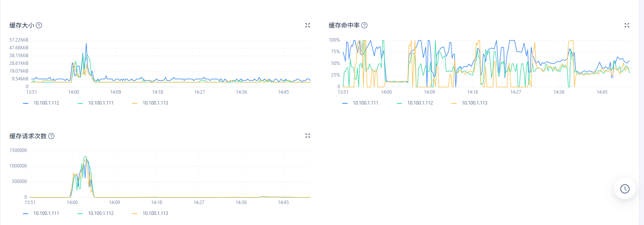Click the peak of the 缓存请求次数 chart
Image resolution: width=644 pixels, height=225 pixels.
coord(86,157)
